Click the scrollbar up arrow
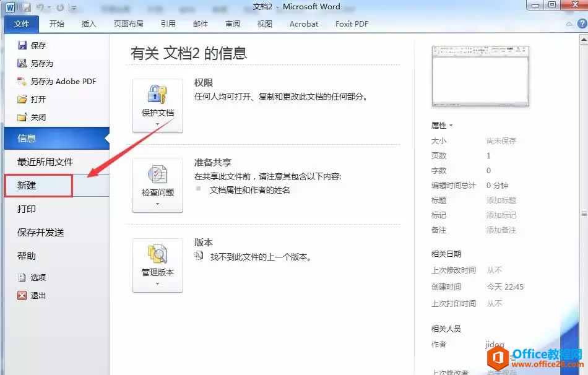The height and width of the screenshot is (375, 588). [584, 38]
